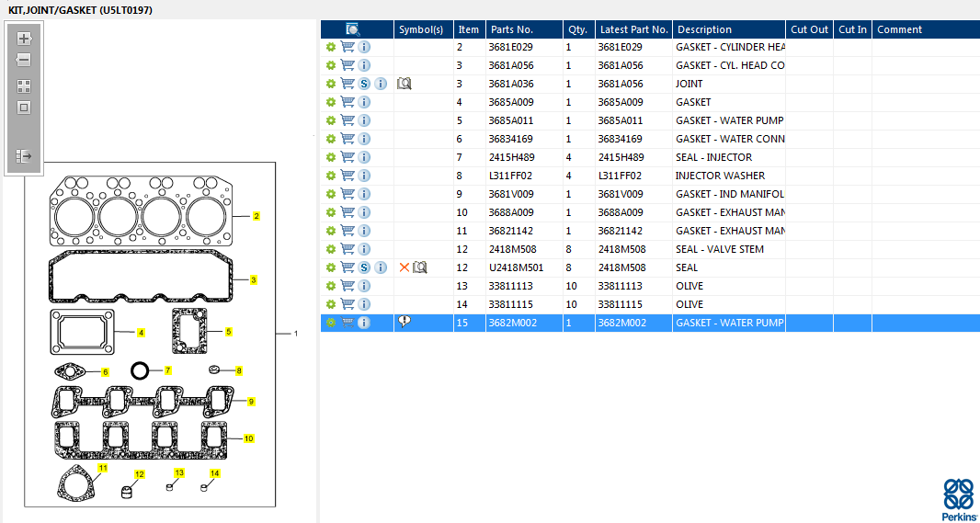This screenshot has width=980, height=523.
Task: Click the four-square grid view tool
Action: (24, 86)
